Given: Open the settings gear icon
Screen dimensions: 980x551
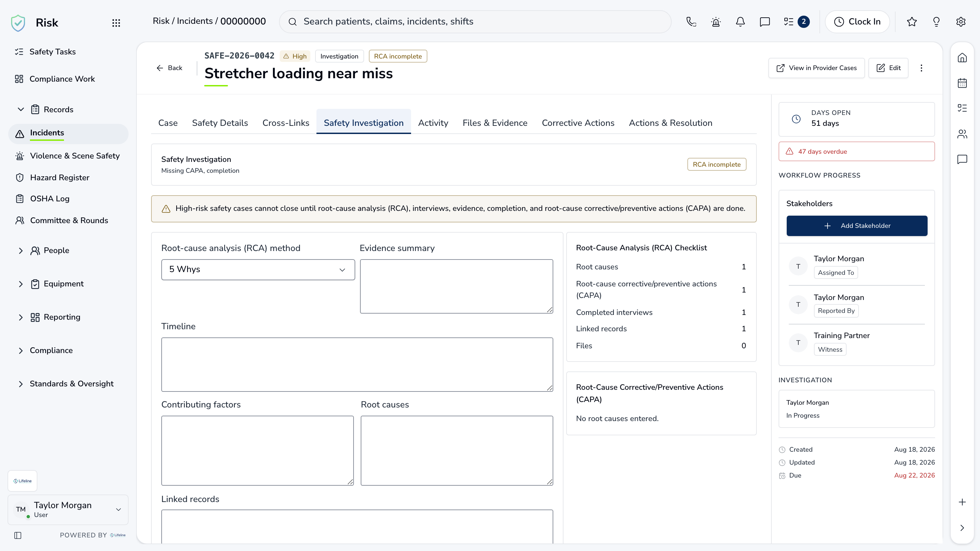Looking at the screenshot, I should tap(961, 22).
